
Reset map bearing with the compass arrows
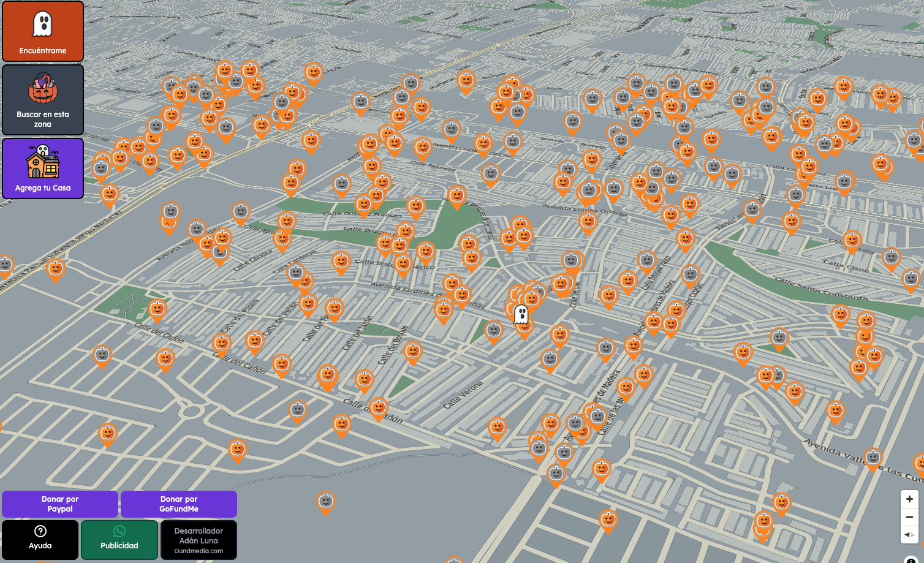[909, 535]
